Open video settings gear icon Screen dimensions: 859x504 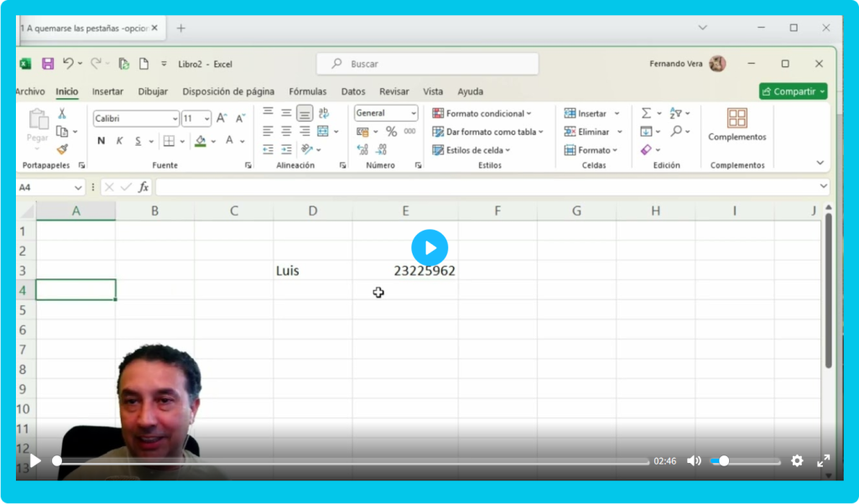[x=797, y=460]
